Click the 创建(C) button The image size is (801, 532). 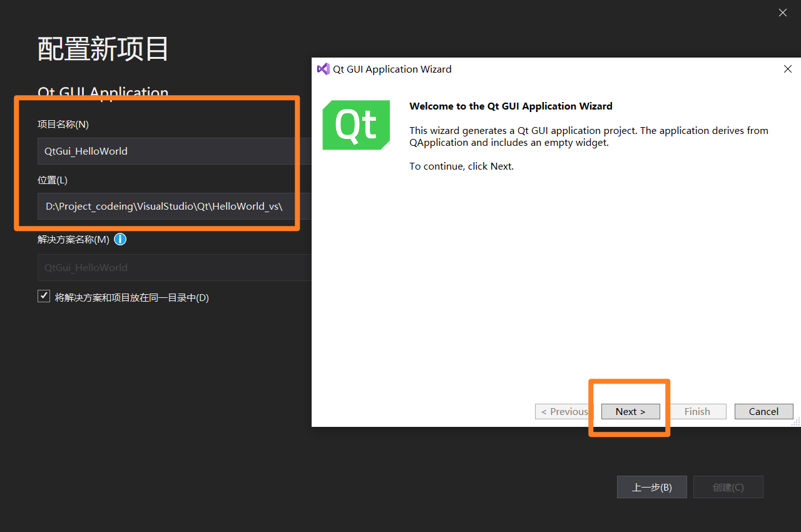(x=728, y=487)
